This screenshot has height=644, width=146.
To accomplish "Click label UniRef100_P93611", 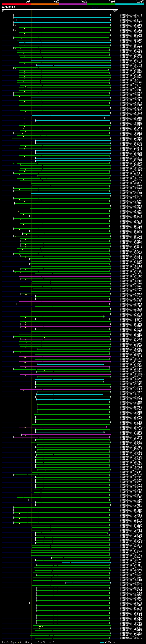I will (x=131, y=585).
